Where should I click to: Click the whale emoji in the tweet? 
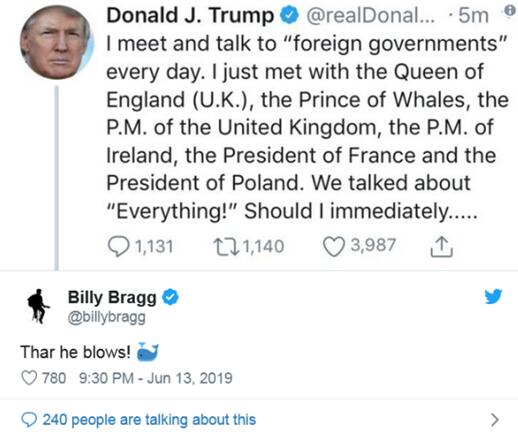point(148,352)
